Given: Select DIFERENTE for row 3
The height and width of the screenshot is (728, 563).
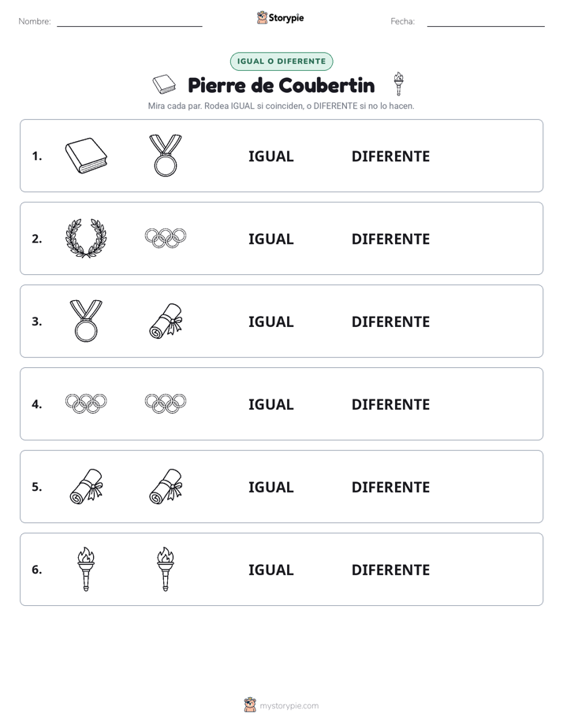Looking at the screenshot, I should [x=390, y=321].
